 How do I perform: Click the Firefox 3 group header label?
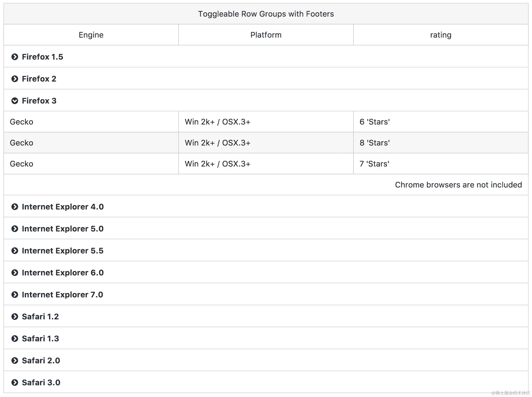point(39,101)
